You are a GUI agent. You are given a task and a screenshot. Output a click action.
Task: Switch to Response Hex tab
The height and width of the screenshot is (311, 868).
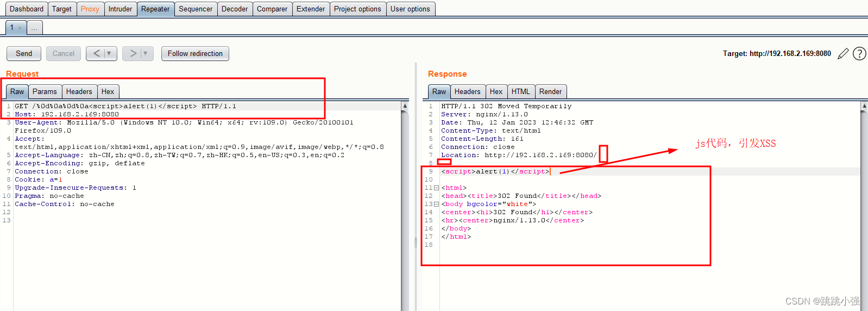(496, 91)
